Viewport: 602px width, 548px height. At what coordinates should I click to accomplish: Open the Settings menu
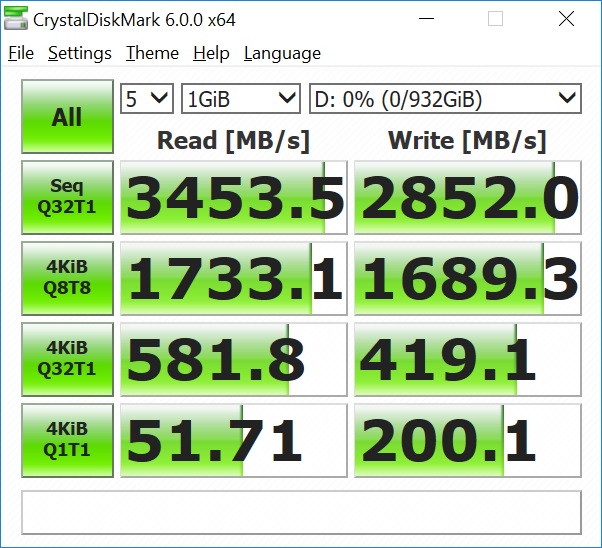80,53
